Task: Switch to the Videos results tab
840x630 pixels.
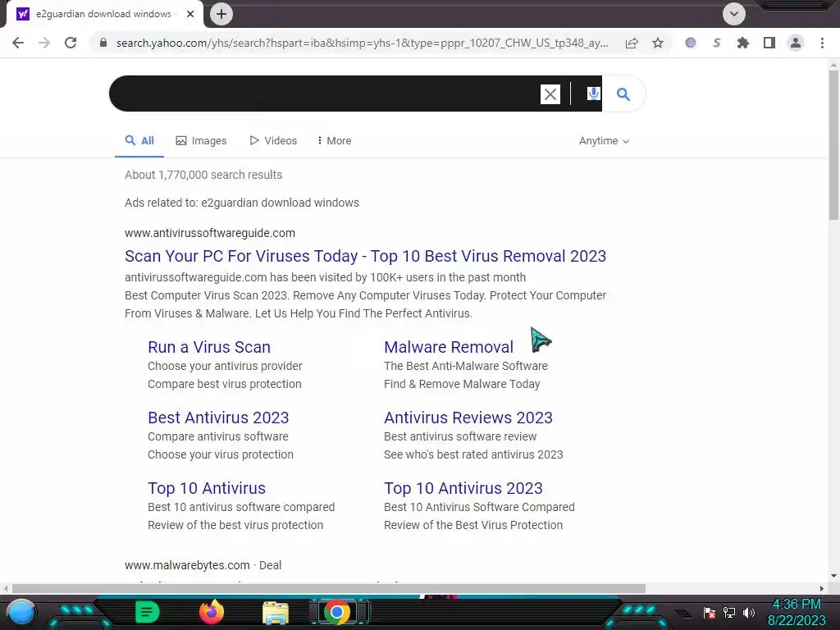Action: click(273, 141)
